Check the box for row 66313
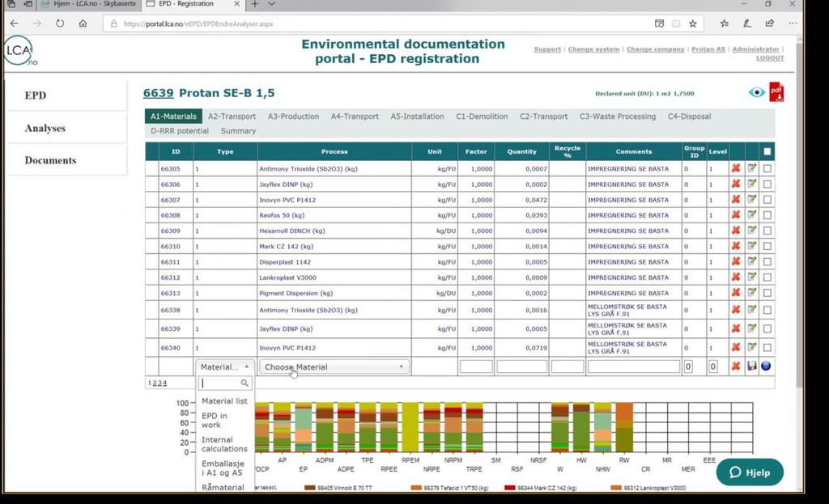 pyautogui.click(x=767, y=293)
